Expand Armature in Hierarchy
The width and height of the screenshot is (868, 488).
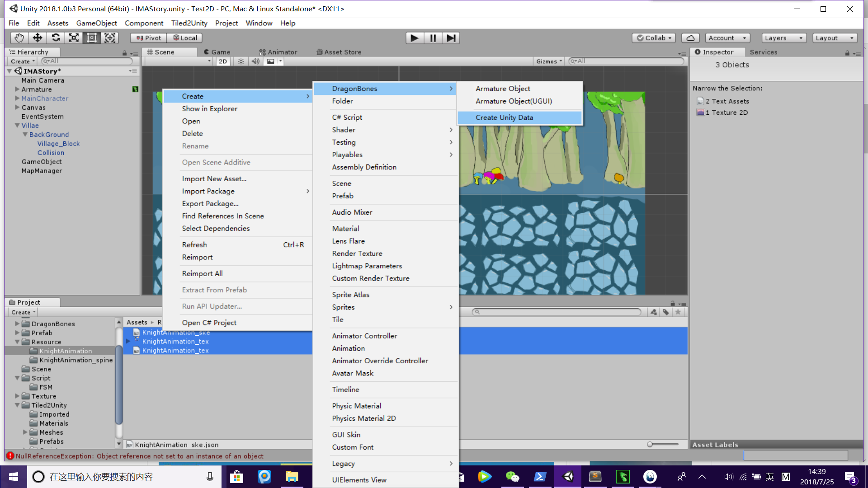pos(17,89)
